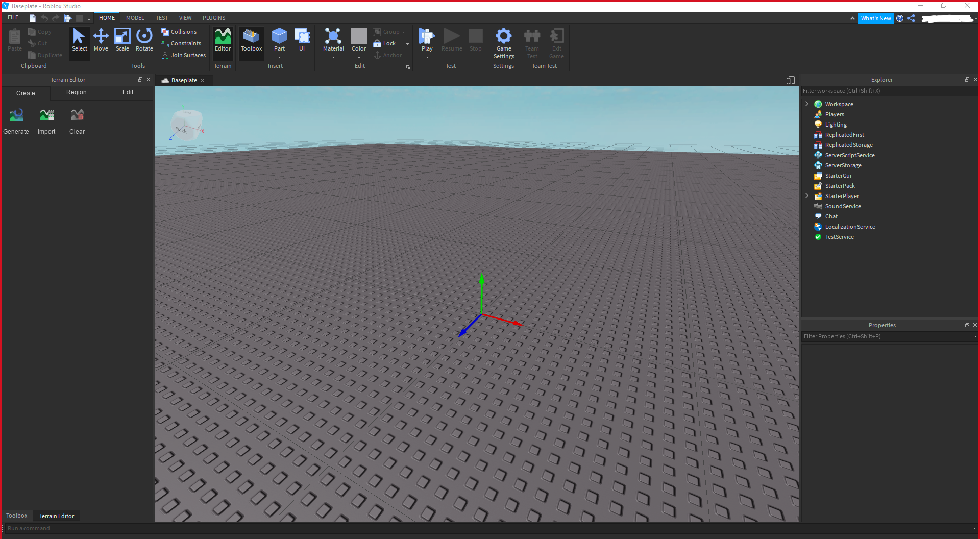Switch to the TEST ribbon tab
The height and width of the screenshot is (539, 980).
point(162,18)
